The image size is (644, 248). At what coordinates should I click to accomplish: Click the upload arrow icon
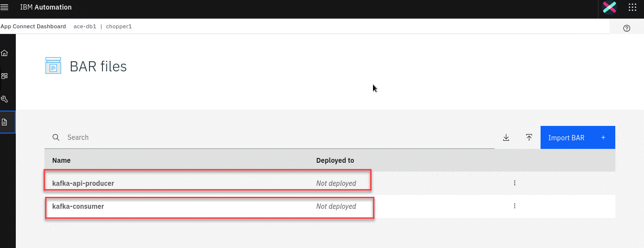pos(529,137)
